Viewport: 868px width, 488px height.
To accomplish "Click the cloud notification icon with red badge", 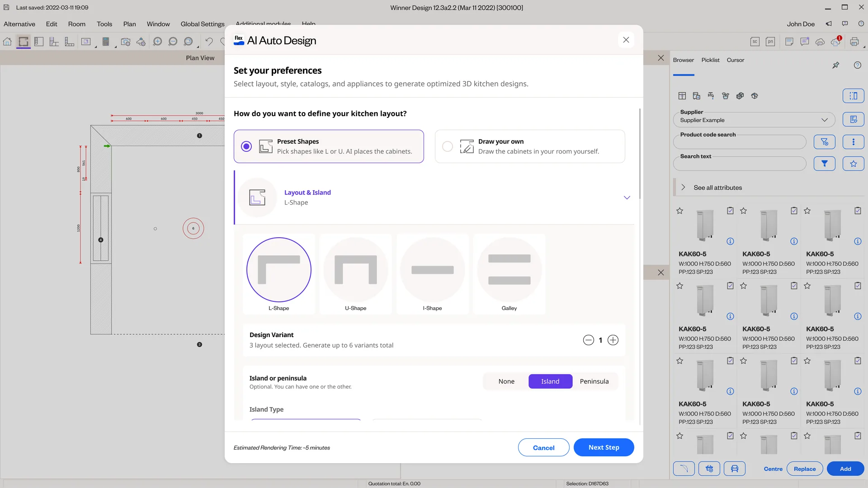I will pos(835,42).
